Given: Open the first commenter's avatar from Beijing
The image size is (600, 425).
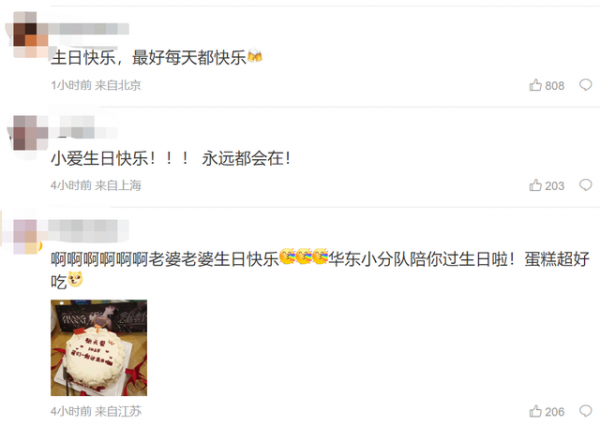Looking at the screenshot, I should point(30,34).
